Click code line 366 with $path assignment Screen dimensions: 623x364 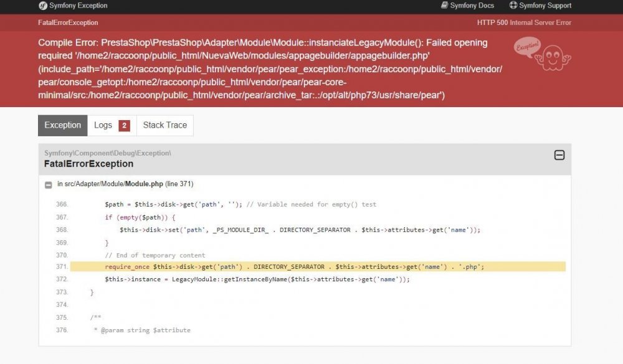point(240,205)
